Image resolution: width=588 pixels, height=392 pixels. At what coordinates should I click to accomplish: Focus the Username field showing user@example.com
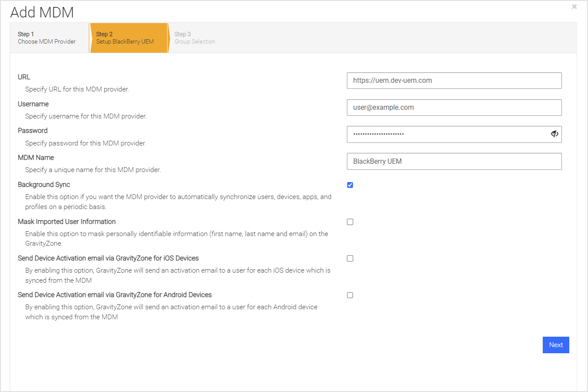454,107
